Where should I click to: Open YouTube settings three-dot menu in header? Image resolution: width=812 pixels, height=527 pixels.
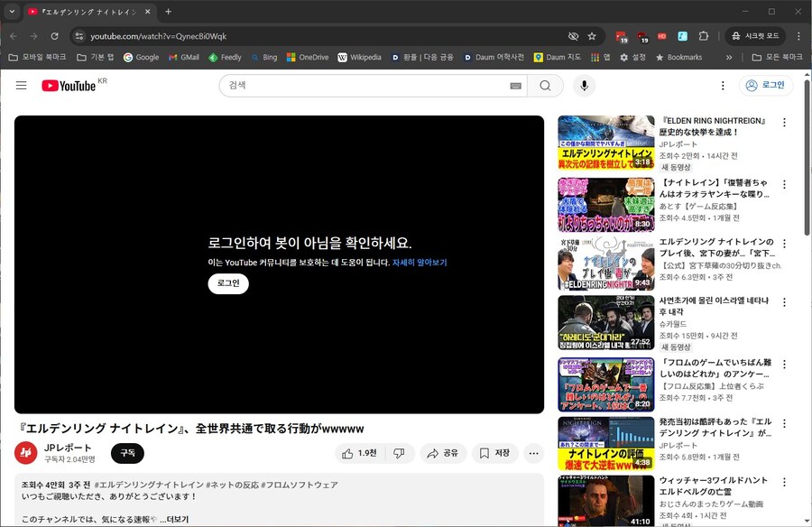click(723, 86)
